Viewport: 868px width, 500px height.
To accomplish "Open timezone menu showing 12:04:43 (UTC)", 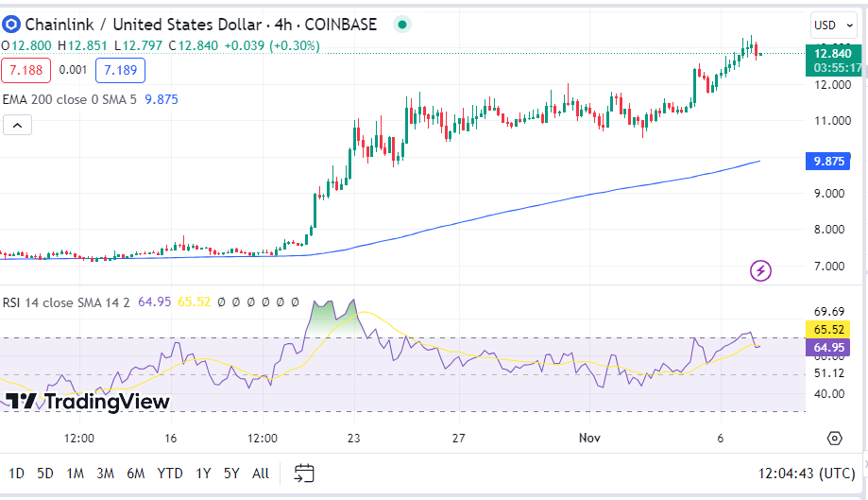I will [x=809, y=473].
